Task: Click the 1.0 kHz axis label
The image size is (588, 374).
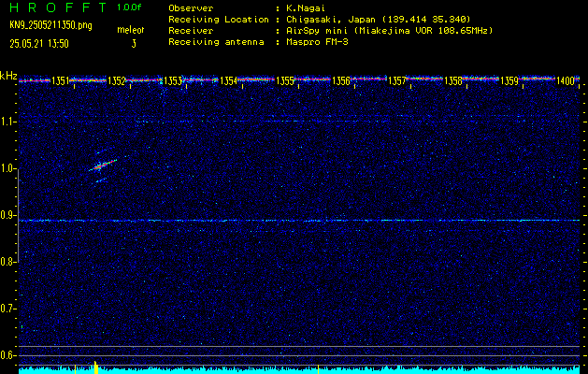Action: (x=8, y=168)
